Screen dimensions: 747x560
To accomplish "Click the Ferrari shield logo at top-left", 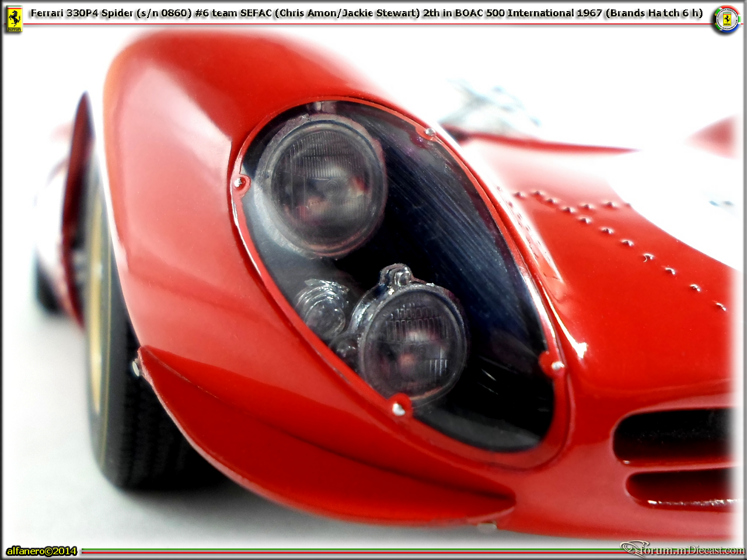I will point(14,19).
